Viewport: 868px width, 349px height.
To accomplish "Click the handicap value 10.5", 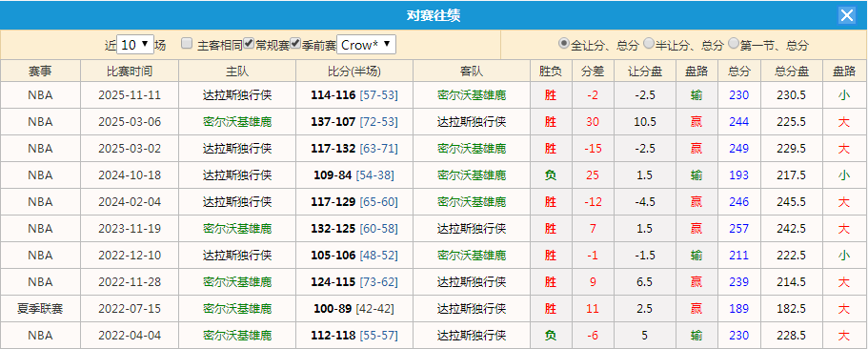I will pos(644,122).
